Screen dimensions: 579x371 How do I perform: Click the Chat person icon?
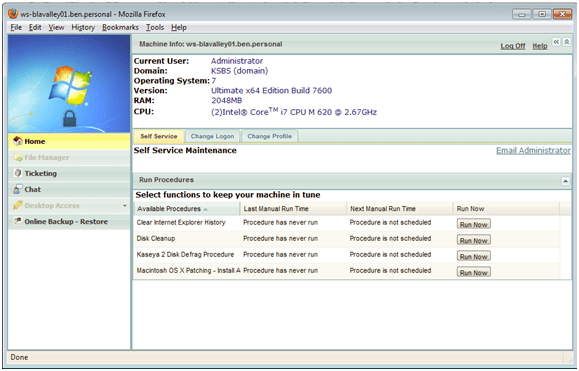[x=17, y=189]
